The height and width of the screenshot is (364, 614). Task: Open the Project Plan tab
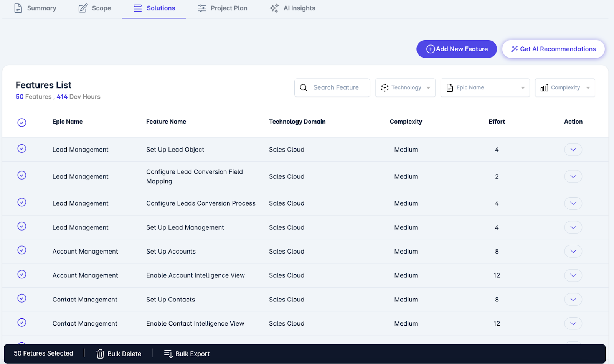pos(223,8)
